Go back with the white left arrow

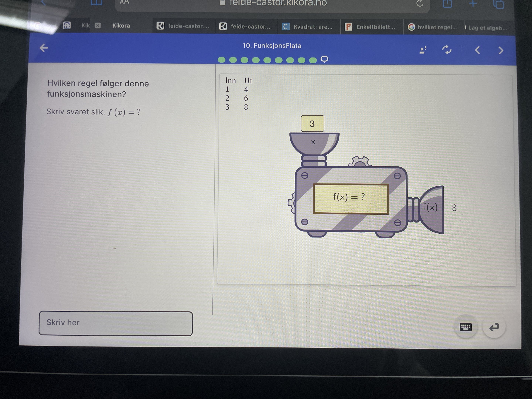pyautogui.click(x=44, y=48)
